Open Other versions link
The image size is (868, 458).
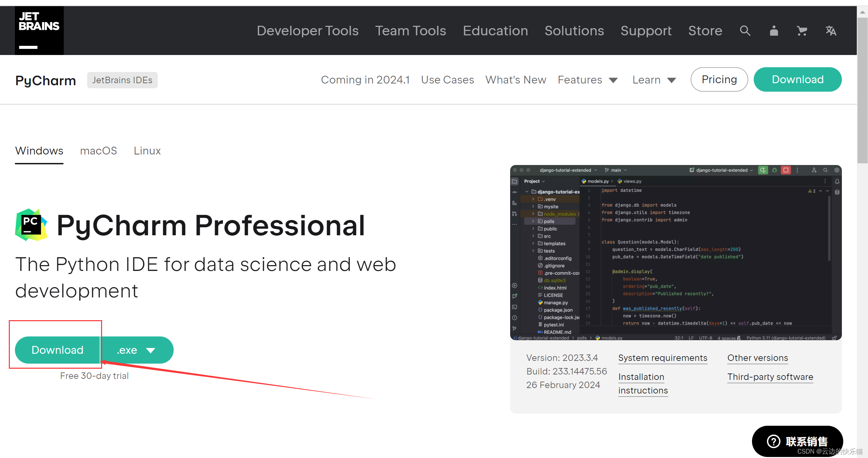pos(757,358)
